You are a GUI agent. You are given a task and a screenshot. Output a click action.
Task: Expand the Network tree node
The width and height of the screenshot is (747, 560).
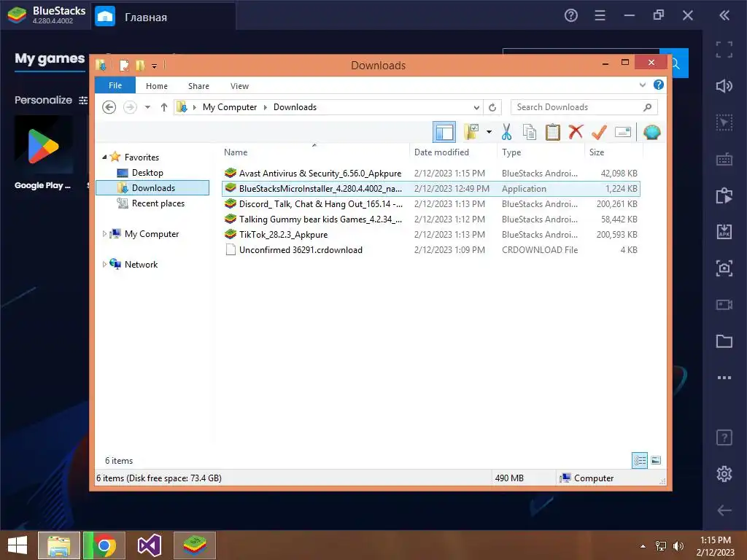click(104, 264)
